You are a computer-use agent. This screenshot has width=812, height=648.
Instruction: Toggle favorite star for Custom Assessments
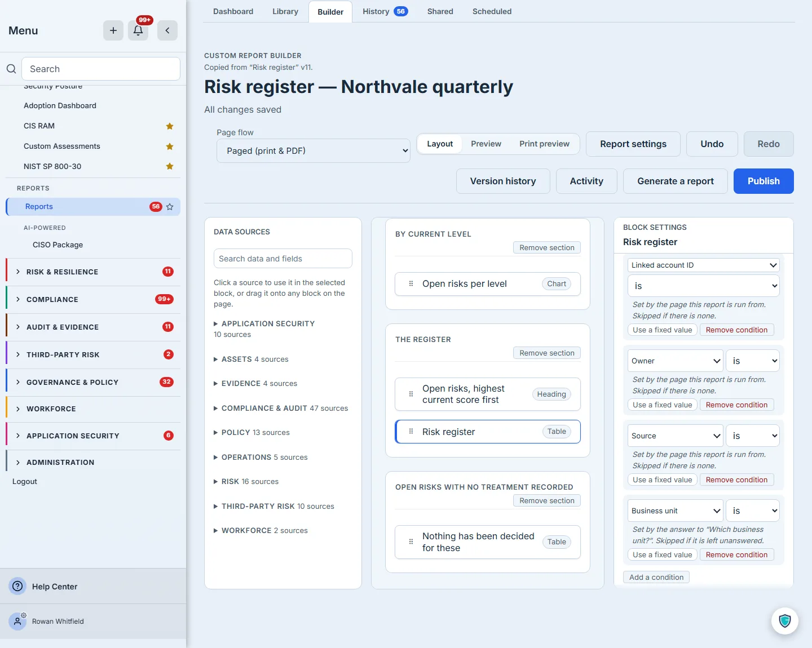click(x=170, y=147)
